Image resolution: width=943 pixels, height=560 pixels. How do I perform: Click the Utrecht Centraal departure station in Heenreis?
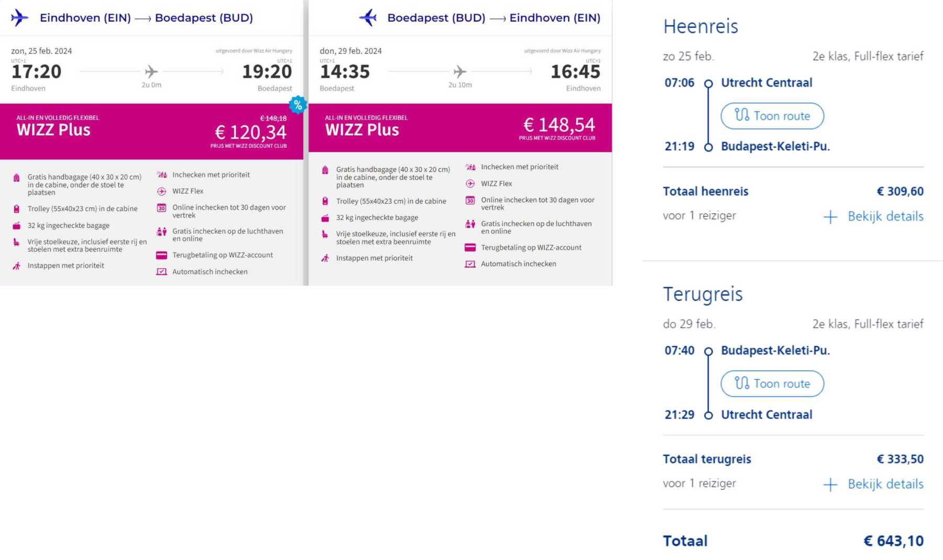(766, 83)
